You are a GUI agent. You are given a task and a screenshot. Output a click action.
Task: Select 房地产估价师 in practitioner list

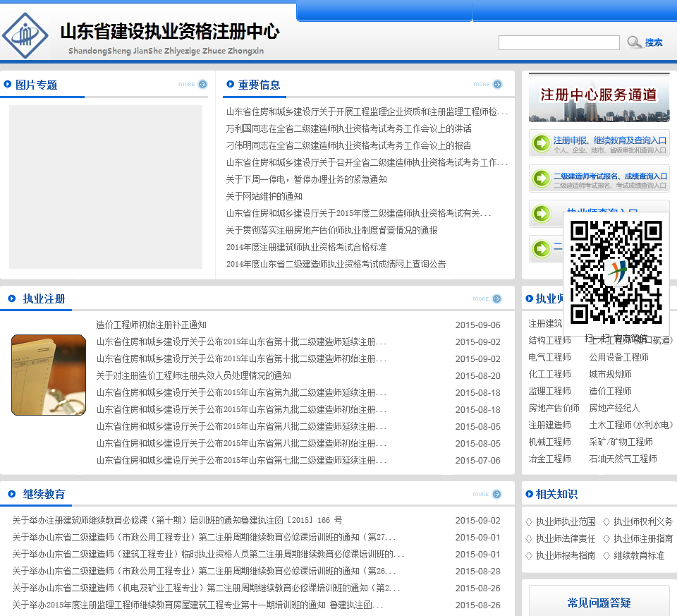point(554,409)
